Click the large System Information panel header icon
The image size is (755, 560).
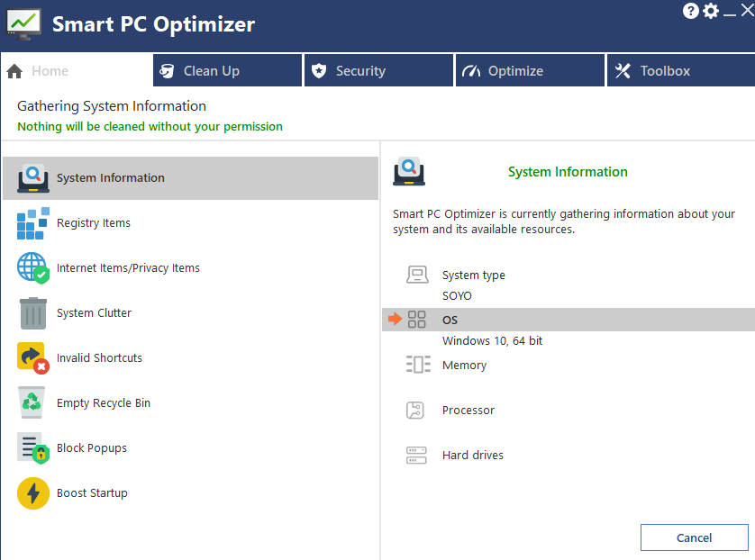(x=409, y=172)
